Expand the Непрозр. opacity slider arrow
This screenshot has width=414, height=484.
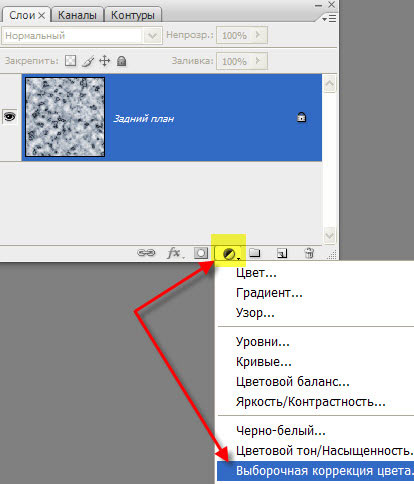coord(258,35)
